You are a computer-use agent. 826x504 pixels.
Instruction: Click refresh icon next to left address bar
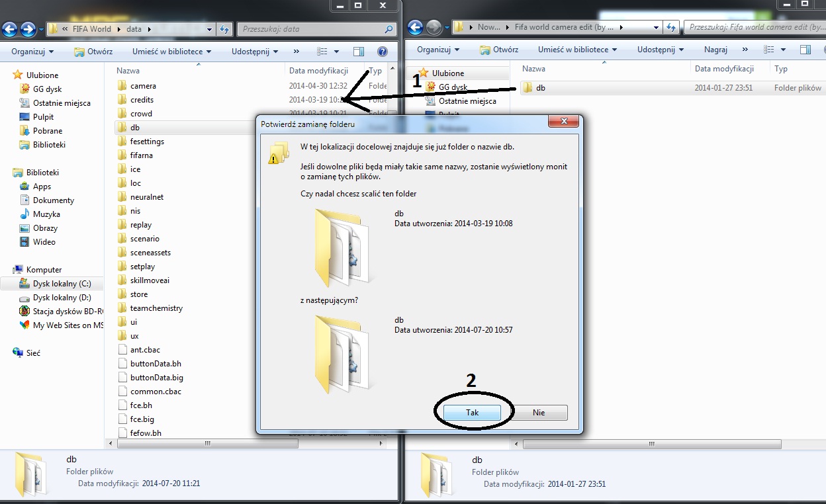click(224, 29)
